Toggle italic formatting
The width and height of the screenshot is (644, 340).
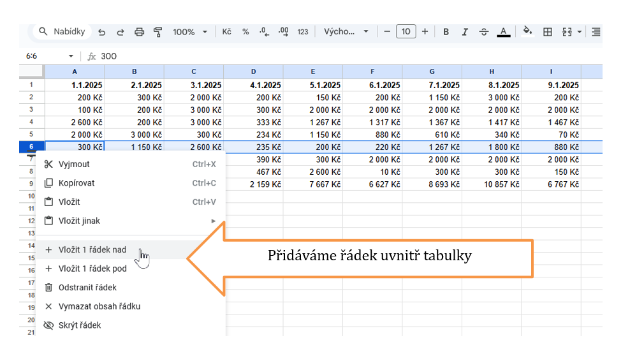[465, 32]
